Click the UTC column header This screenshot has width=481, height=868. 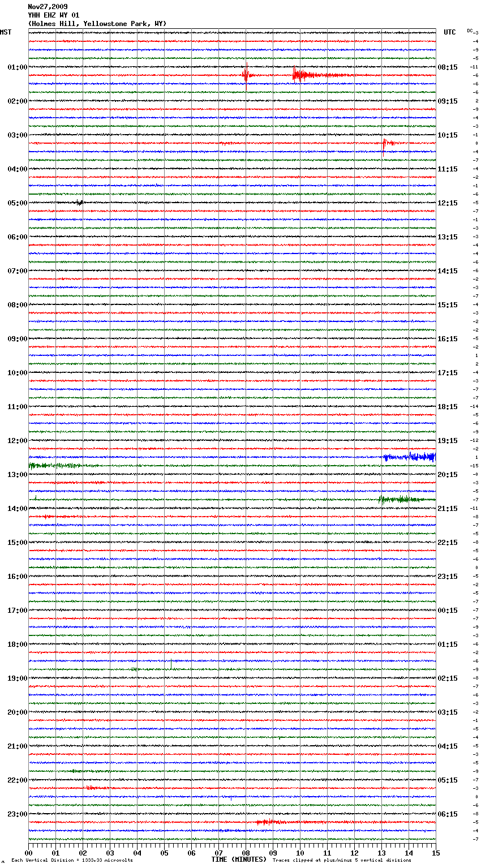point(450,32)
